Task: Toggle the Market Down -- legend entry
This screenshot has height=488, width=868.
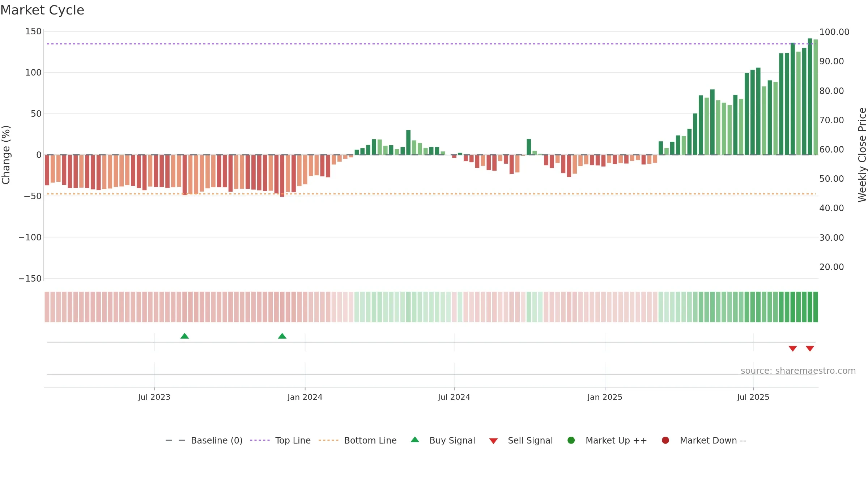Action: [704, 440]
